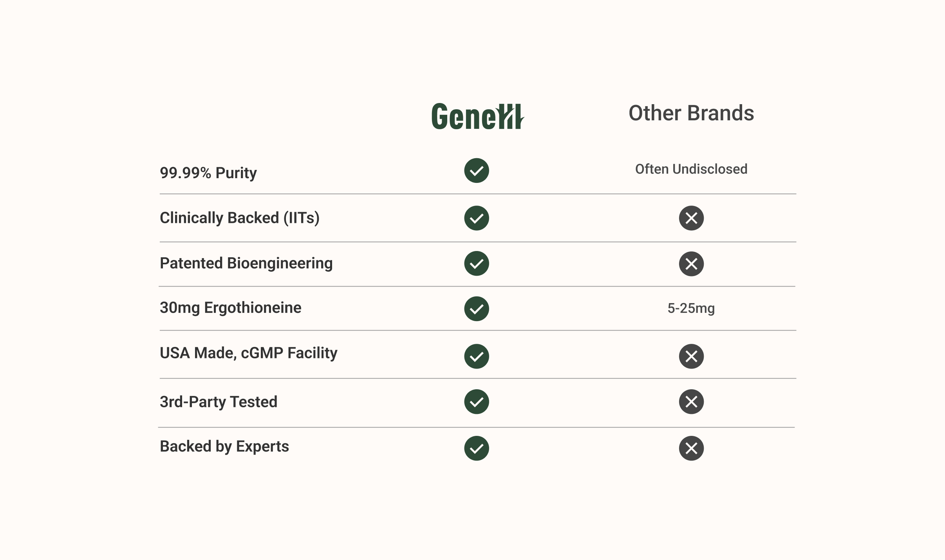Click the X icon for Backed by Experts
945x560 pixels.
coord(691,448)
